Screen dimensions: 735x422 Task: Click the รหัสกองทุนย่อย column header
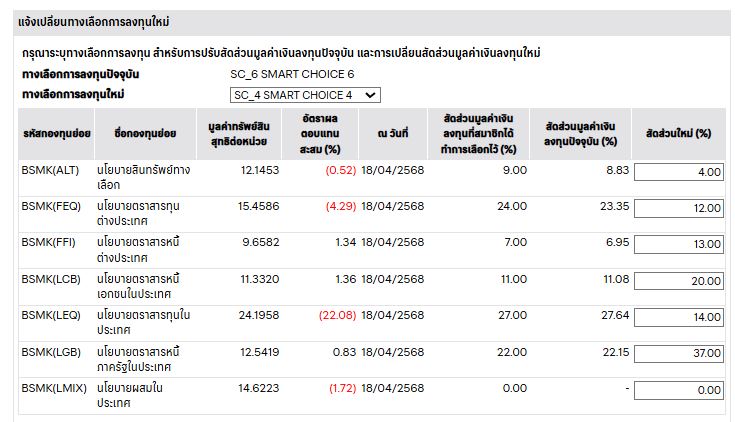click(57, 134)
